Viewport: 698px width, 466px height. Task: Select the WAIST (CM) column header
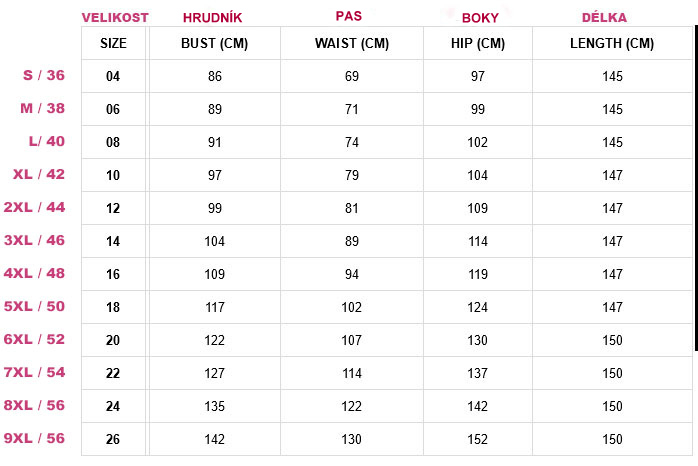click(351, 43)
